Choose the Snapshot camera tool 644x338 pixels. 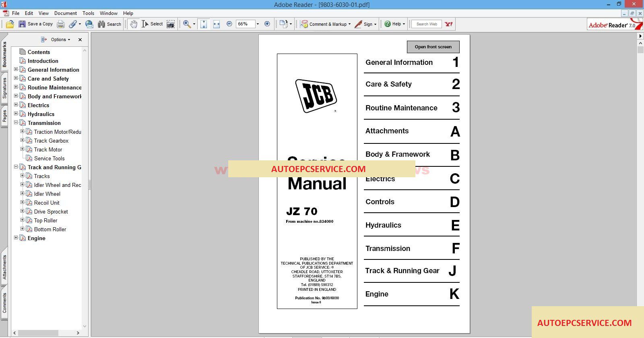[x=171, y=24]
